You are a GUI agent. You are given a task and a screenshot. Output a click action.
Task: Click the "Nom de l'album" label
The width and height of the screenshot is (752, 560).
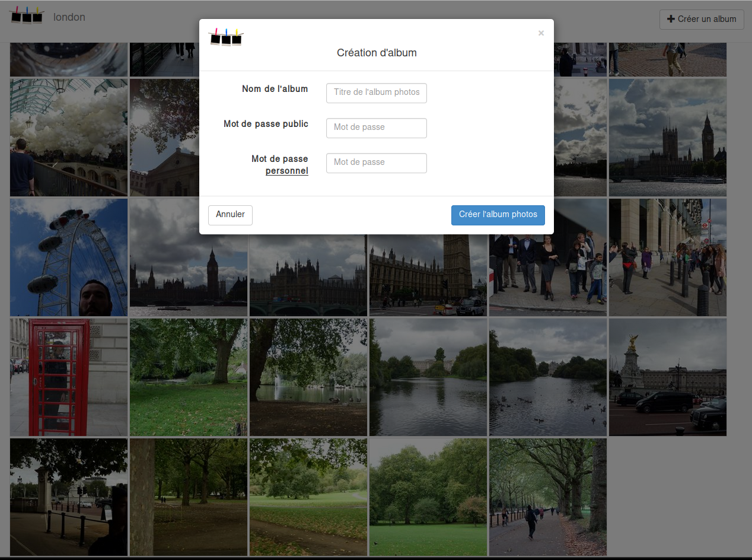tap(275, 89)
